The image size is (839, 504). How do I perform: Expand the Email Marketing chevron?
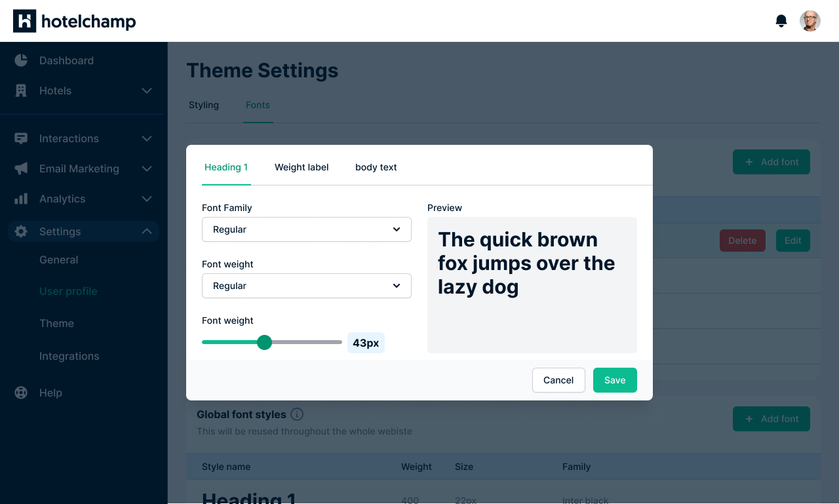pos(147,168)
